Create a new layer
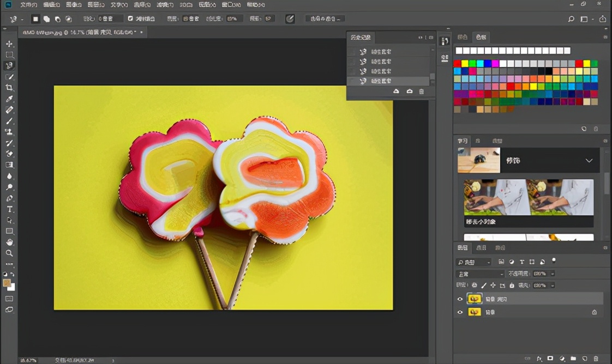This screenshot has height=364, width=612. click(585, 359)
